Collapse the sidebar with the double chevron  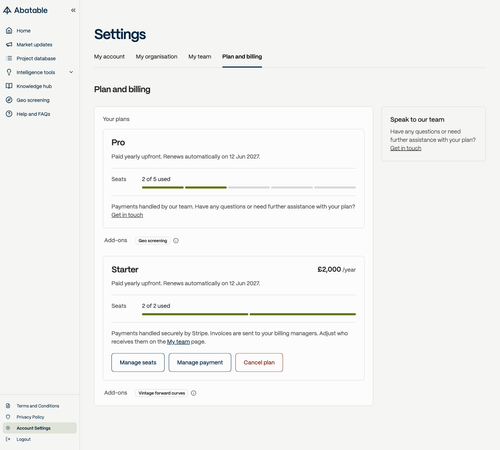73,10
